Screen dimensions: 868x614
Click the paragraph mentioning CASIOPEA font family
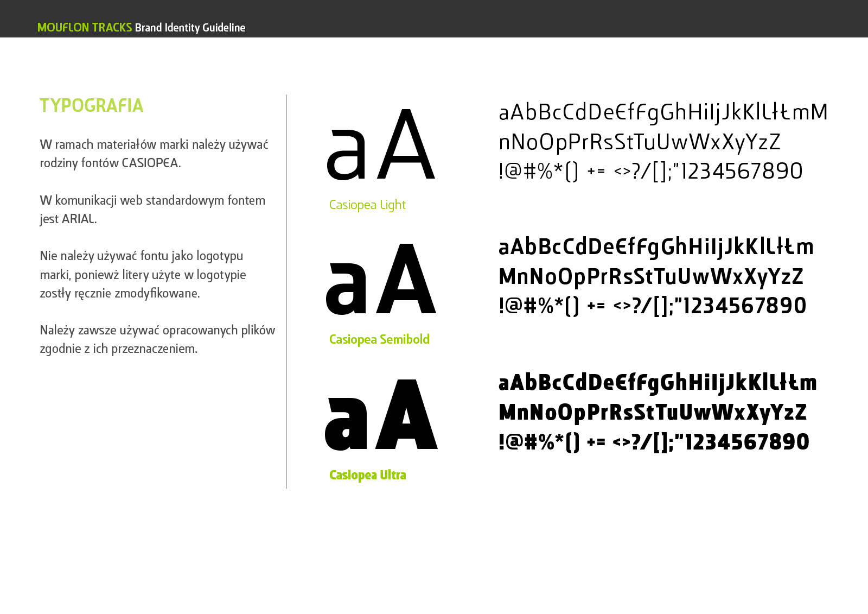(154, 154)
